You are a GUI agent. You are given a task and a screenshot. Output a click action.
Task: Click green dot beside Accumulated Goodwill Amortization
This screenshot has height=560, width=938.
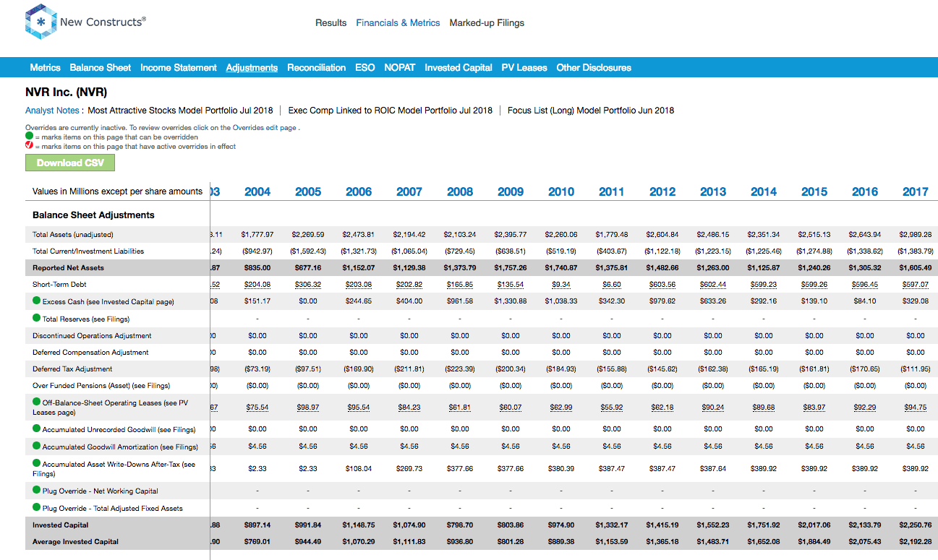[x=37, y=446]
